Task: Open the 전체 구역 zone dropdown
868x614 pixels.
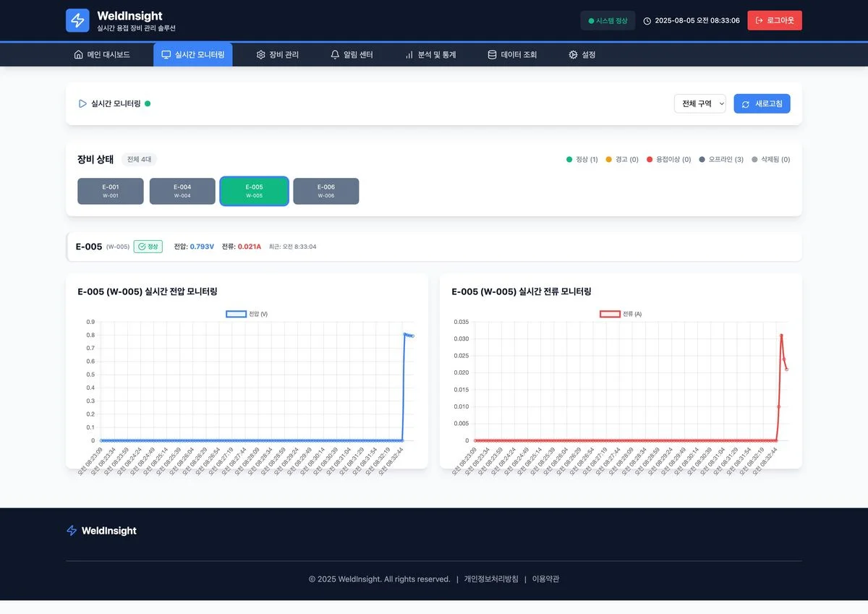Action: (x=699, y=103)
